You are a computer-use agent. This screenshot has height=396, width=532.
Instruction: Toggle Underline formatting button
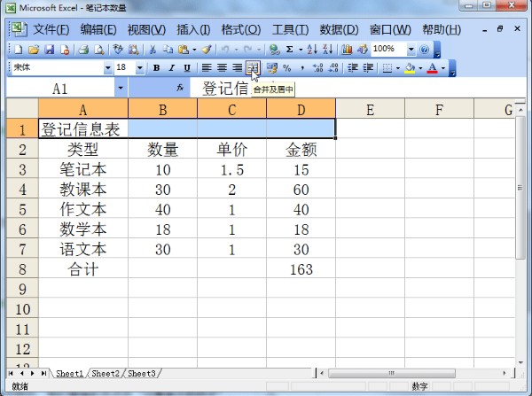click(187, 68)
